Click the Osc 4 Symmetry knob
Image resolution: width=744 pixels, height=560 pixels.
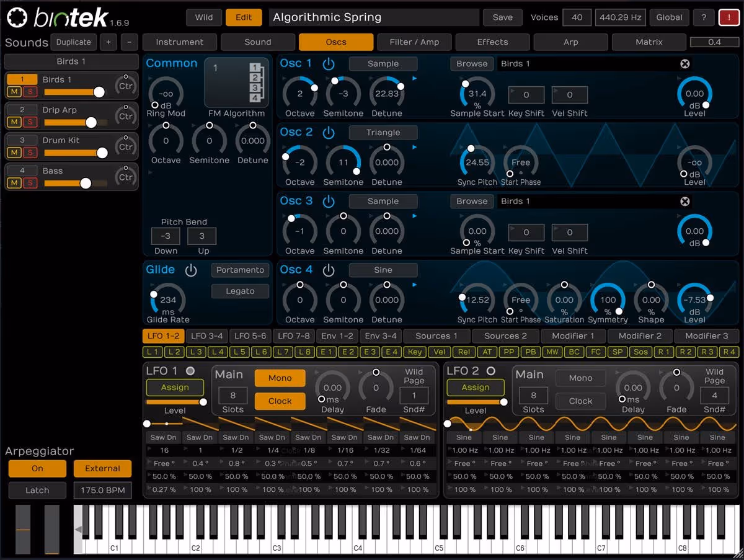(x=608, y=300)
